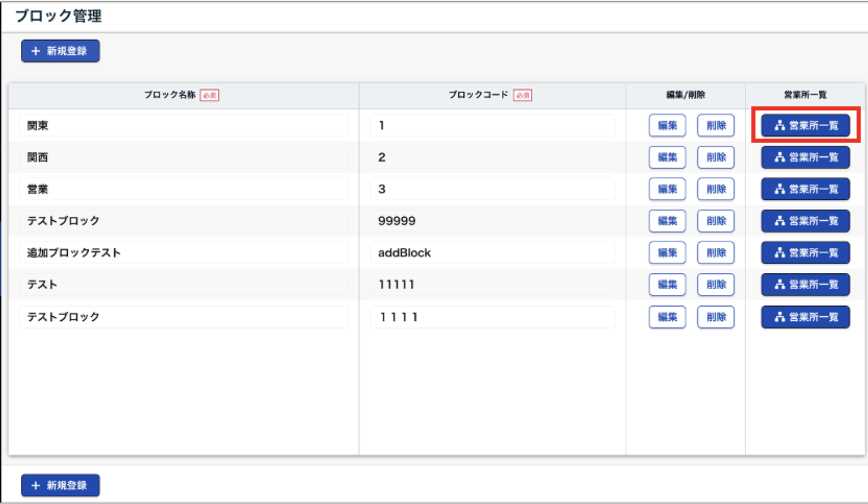Click the 追加ブロックテスト name field
The image size is (868, 504).
click(x=184, y=253)
